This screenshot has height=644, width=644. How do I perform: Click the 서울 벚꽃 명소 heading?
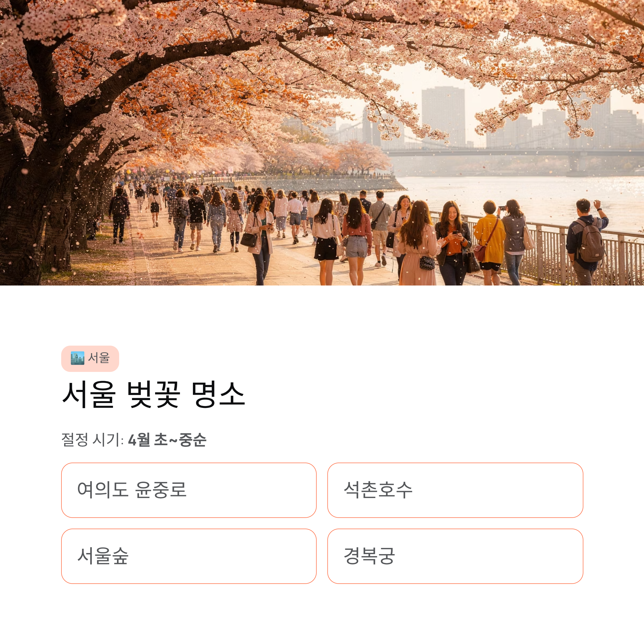[x=154, y=395]
